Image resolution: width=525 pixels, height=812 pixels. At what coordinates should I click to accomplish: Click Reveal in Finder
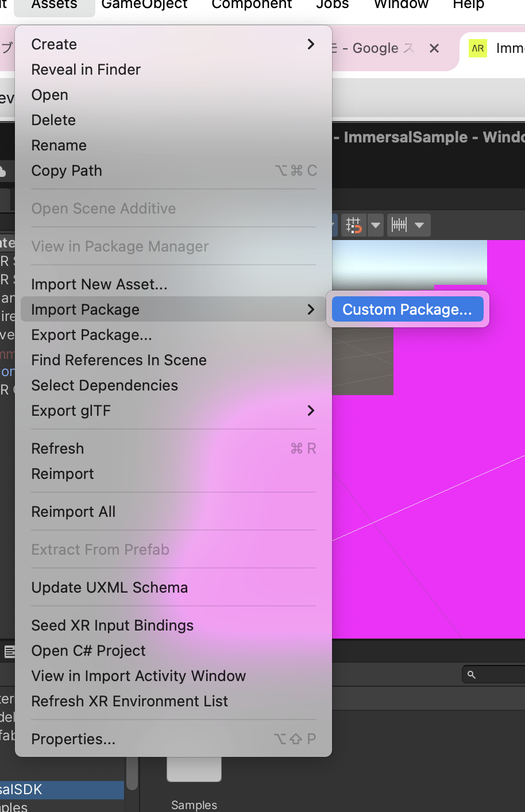(86, 69)
